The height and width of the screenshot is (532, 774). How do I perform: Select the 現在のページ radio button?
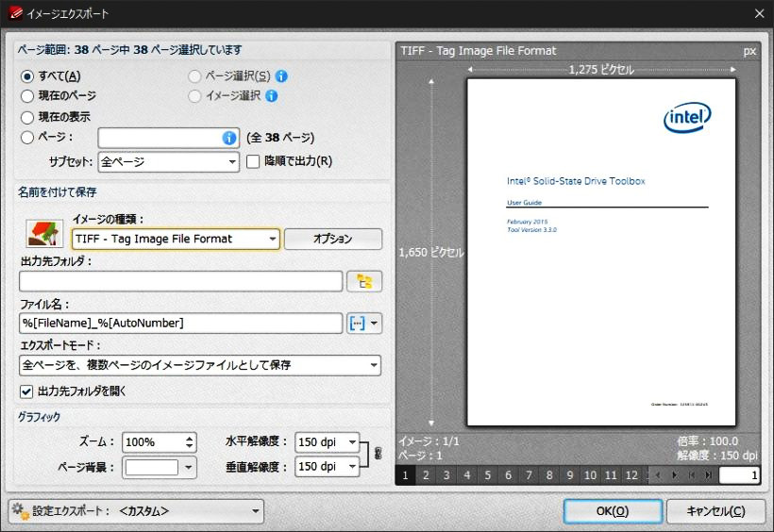coord(27,95)
